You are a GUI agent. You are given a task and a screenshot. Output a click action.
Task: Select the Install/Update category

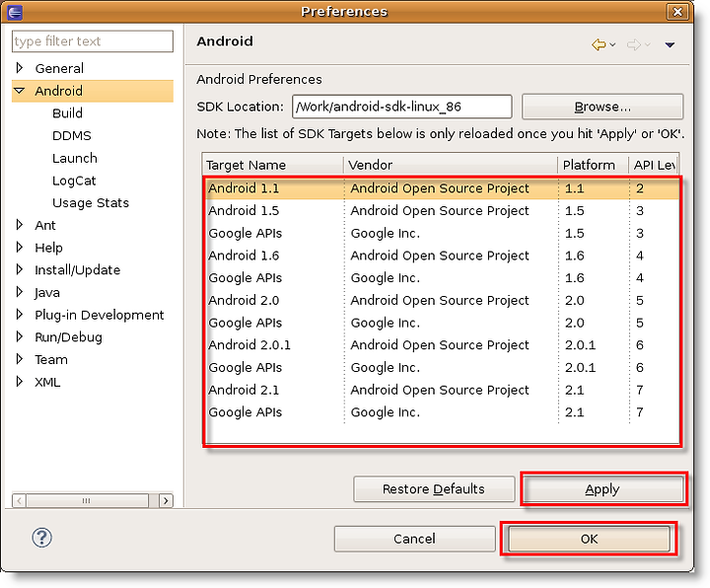[x=78, y=270]
